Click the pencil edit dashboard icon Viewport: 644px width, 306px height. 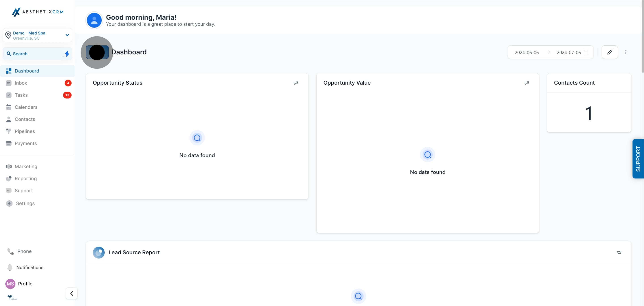[610, 52]
